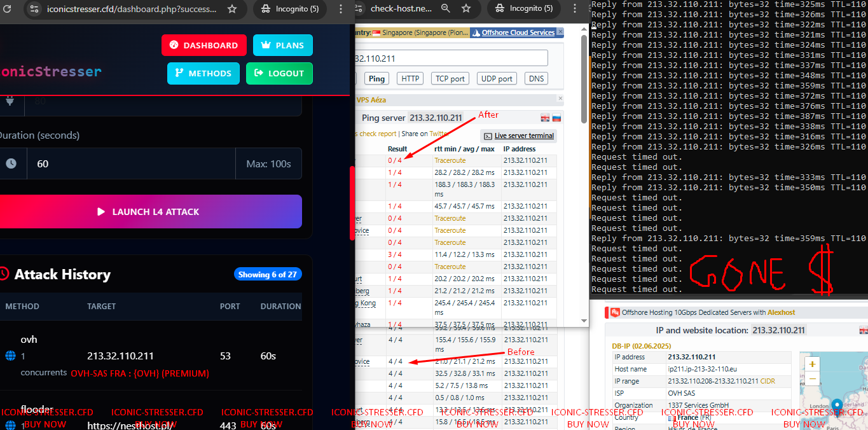Open the Live server terminal link
The width and height of the screenshot is (868, 430).
[x=524, y=135]
